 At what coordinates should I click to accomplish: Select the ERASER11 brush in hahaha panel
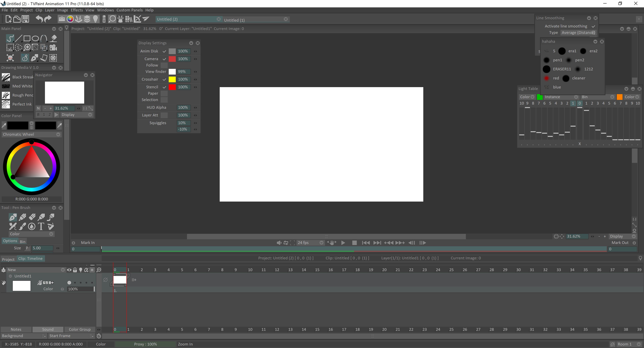point(557,69)
